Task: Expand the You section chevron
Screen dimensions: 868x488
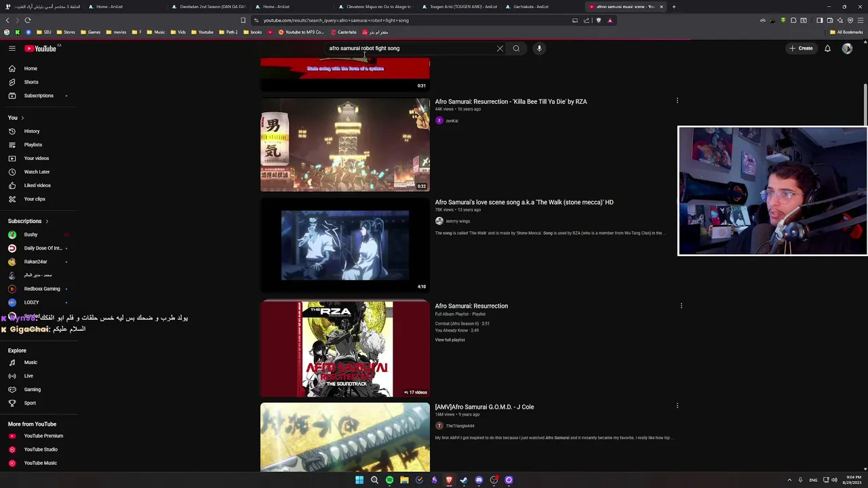Action: coord(22,118)
